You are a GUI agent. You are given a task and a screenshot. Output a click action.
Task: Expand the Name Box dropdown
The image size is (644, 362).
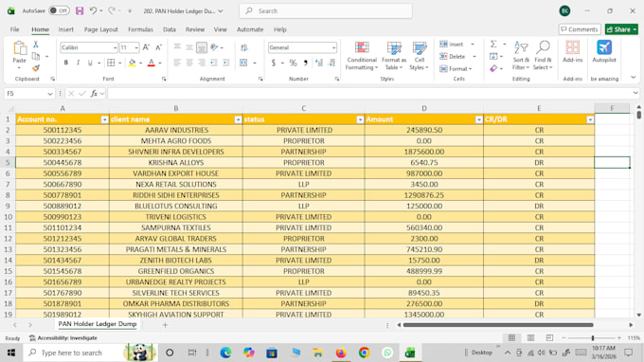pos(49,94)
